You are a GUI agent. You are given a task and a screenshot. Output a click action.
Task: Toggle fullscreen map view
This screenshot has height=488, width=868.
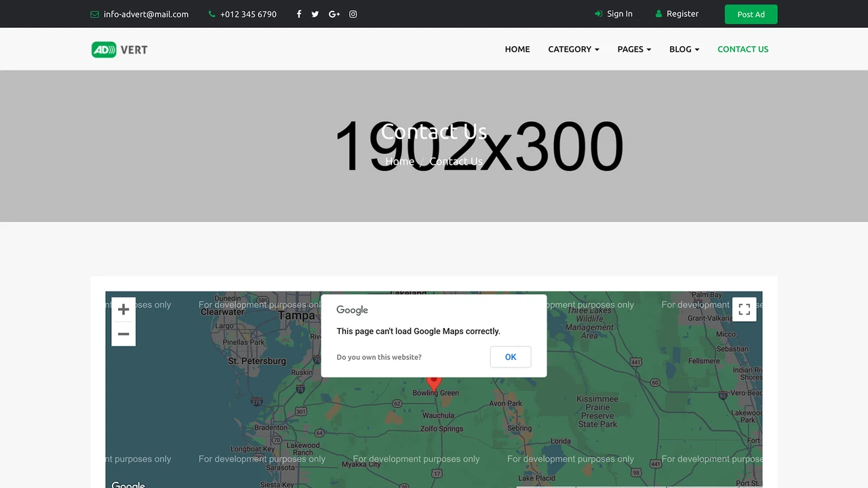(x=744, y=310)
